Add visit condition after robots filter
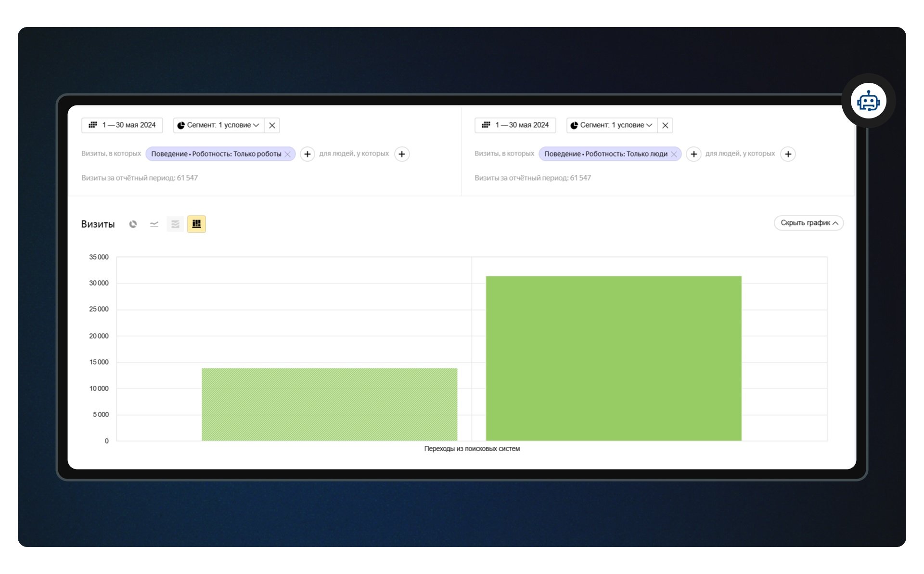924x574 pixels. click(308, 154)
